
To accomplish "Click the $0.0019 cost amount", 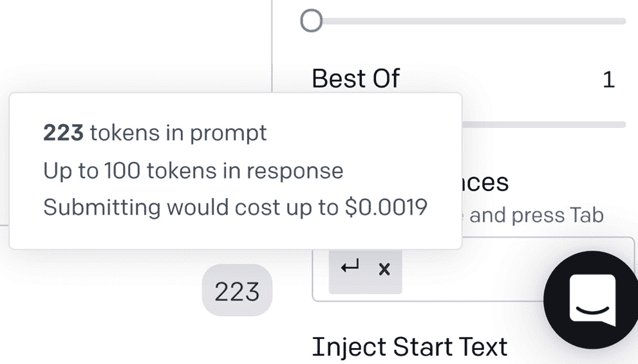I will [x=386, y=208].
